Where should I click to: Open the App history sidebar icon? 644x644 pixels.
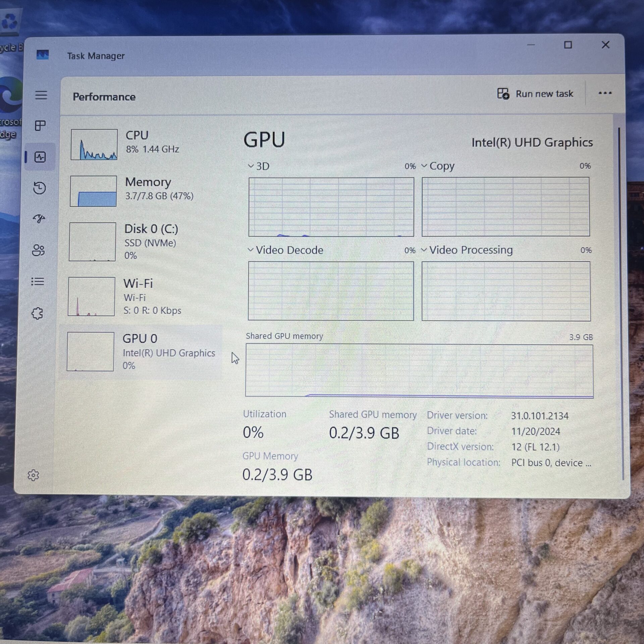coord(40,188)
